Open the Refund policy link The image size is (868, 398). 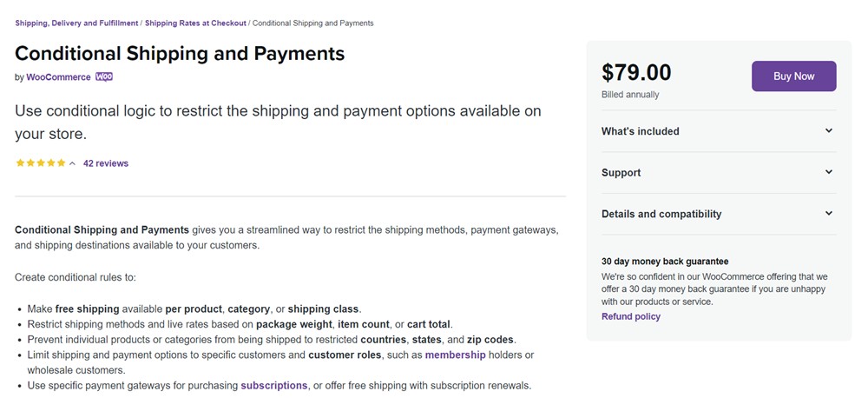(x=631, y=316)
